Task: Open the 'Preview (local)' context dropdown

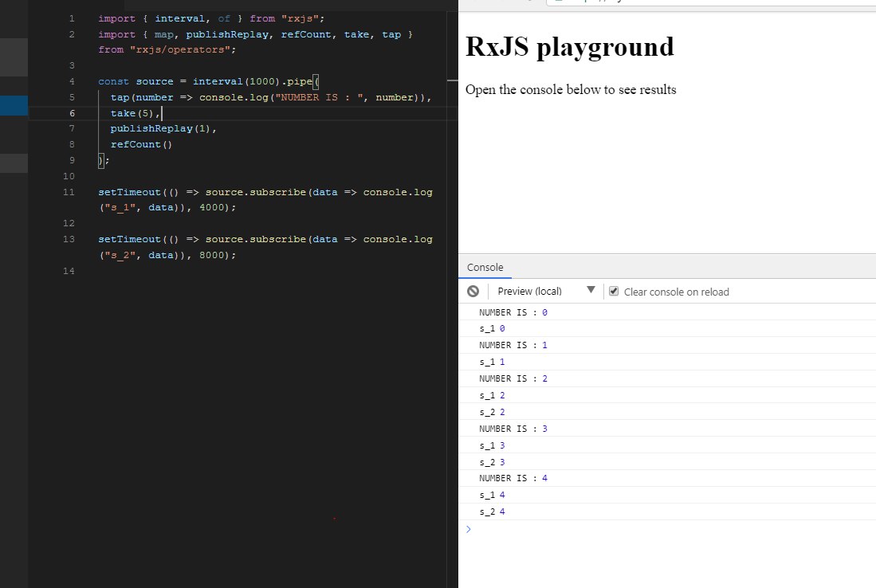Action: point(546,291)
